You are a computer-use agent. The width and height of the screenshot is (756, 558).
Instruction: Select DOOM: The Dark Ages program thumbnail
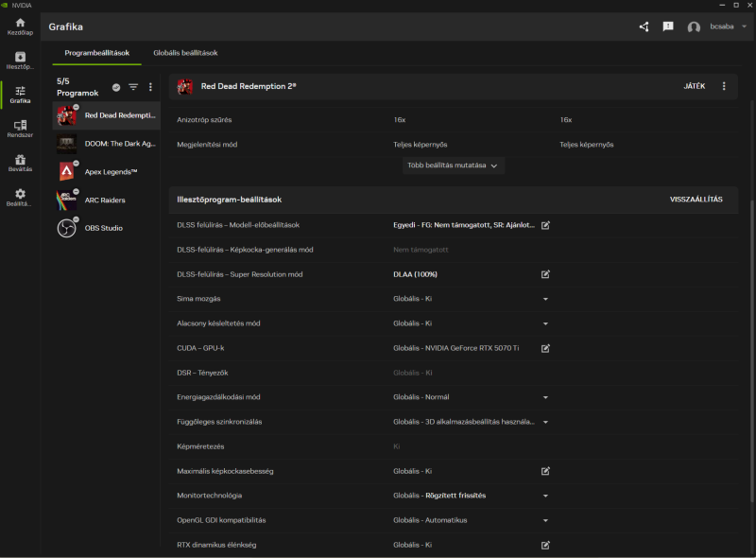[x=66, y=144]
